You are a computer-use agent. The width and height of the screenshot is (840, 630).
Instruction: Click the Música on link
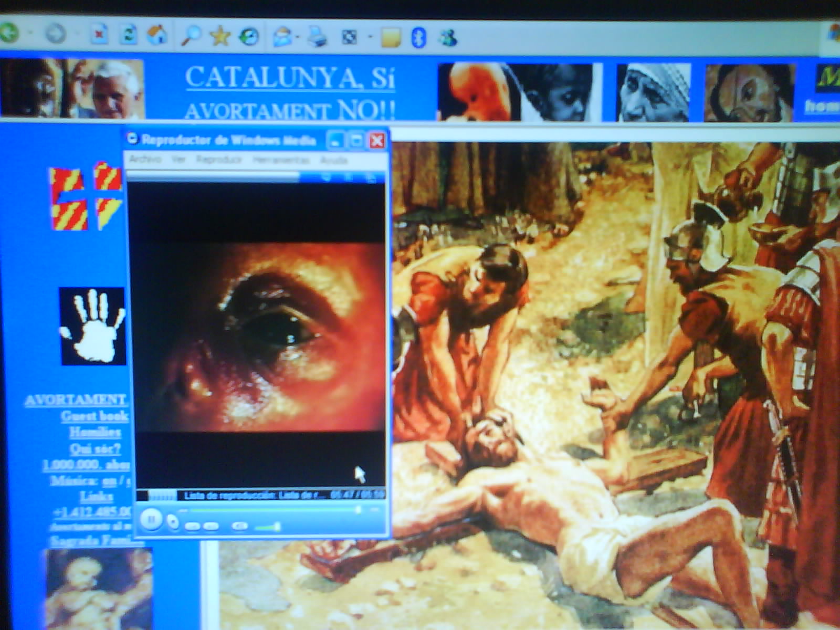[109, 480]
